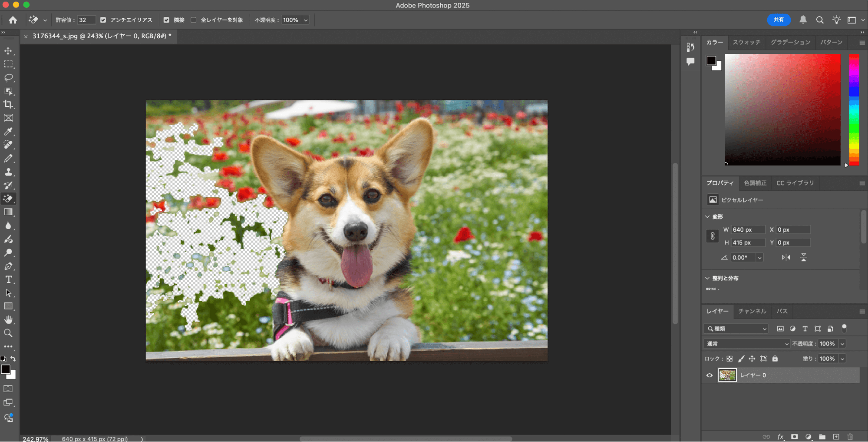This screenshot has height=442, width=868.
Task: Open the 通常 blend mode dropdown
Action: coord(746,344)
